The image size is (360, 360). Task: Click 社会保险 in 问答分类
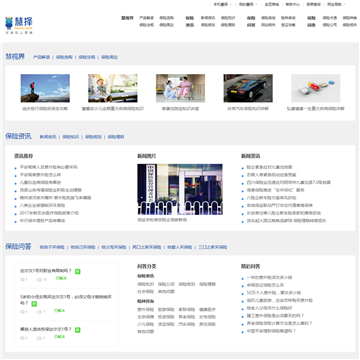(x=146, y=291)
